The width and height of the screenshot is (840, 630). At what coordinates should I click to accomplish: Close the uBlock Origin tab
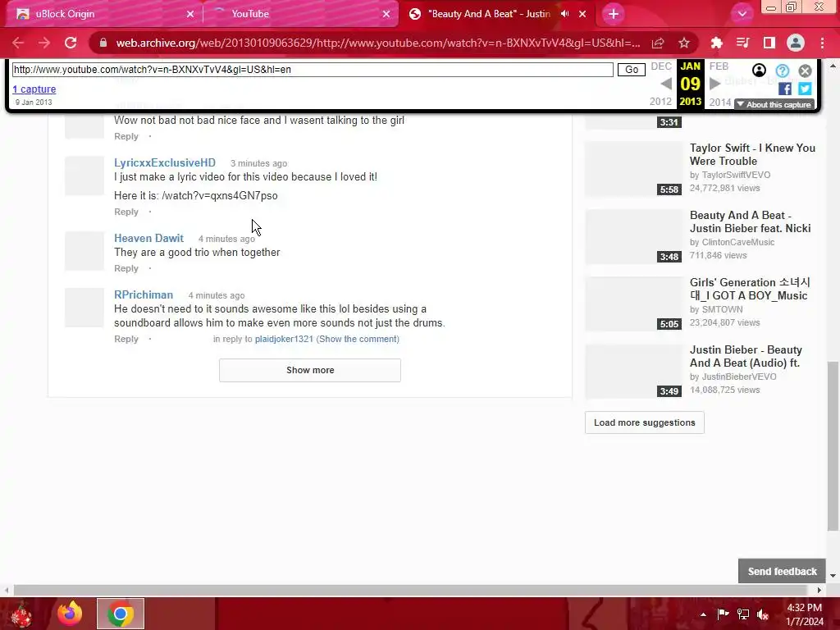tap(190, 14)
